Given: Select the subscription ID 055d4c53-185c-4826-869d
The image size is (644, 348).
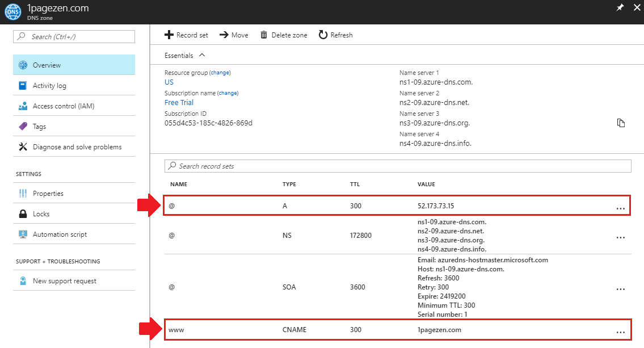Looking at the screenshot, I should 208,123.
